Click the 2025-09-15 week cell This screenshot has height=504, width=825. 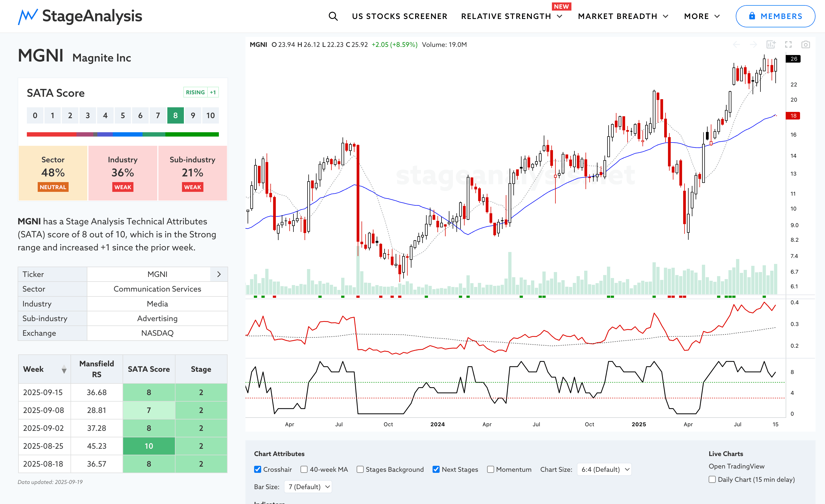tap(44, 392)
